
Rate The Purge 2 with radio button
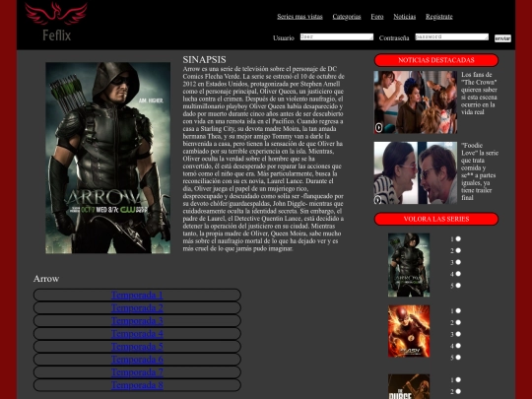click(458, 391)
